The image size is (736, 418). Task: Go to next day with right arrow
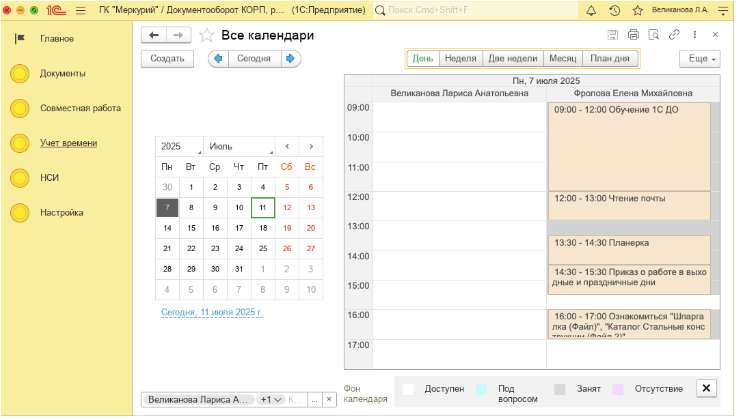(x=290, y=58)
